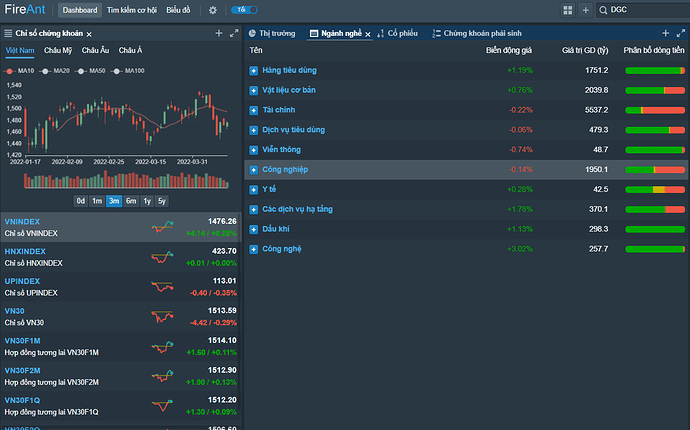Screen dimensions: 690x430
Task: Toggle the MA10 indicator legend
Action: coord(21,71)
